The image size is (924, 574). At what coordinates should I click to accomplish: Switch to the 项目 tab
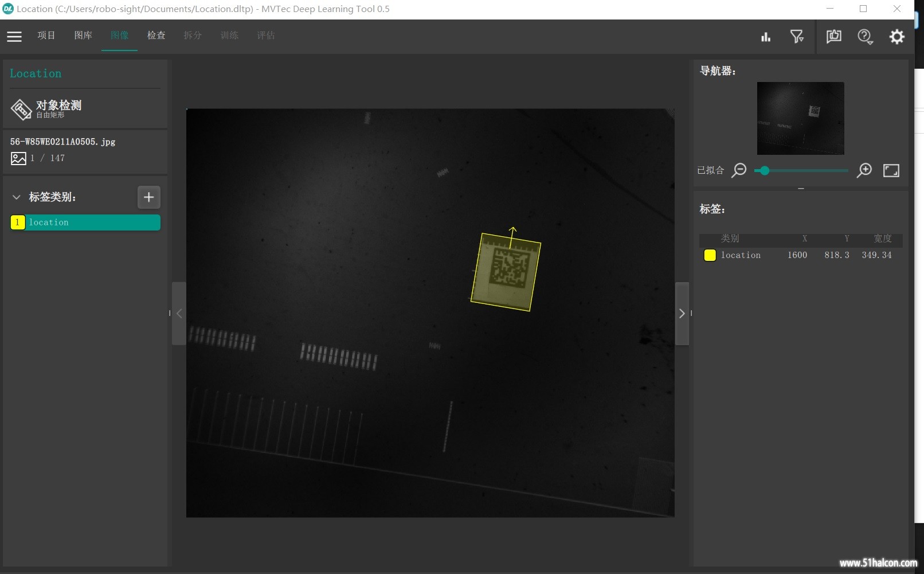coord(46,36)
